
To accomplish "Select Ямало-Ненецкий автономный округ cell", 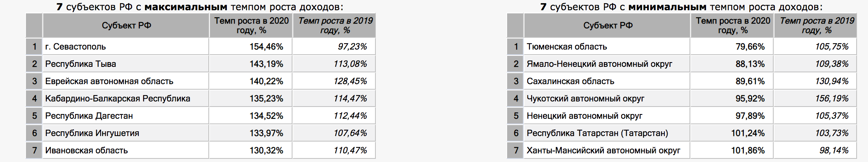I will (607, 64).
